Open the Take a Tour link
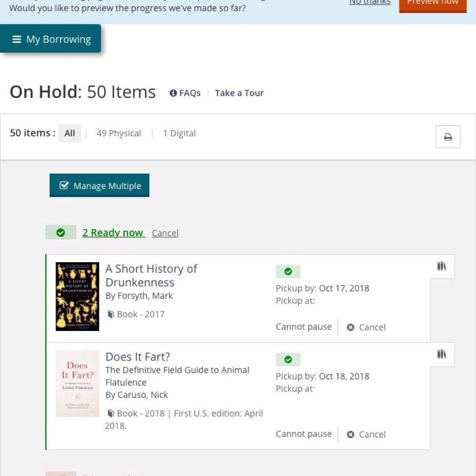The height and width of the screenshot is (476, 476). [x=239, y=93]
